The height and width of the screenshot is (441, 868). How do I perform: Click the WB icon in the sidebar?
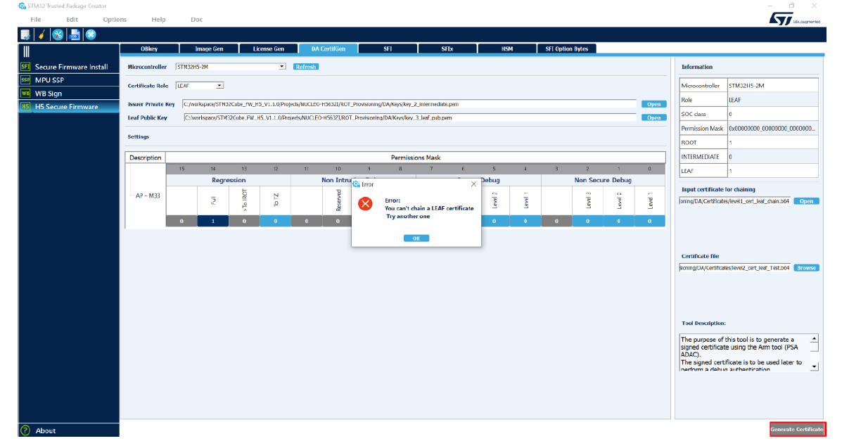coord(25,94)
